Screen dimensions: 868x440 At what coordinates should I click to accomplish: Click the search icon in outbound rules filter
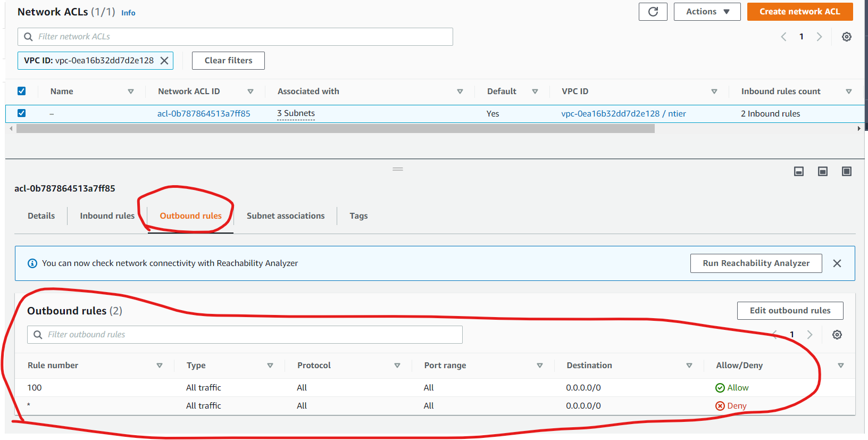click(38, 335)
